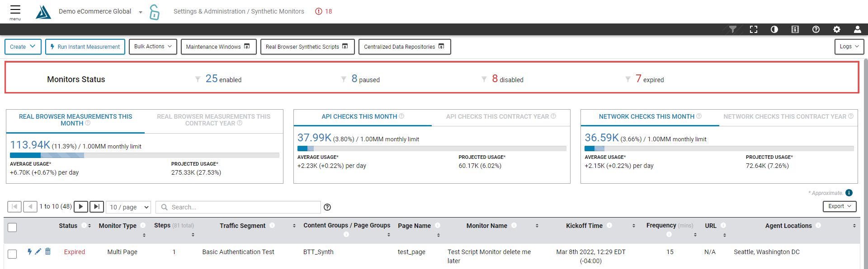Toggle fullscreen mode in the dark toolbar

coord(753,29)
